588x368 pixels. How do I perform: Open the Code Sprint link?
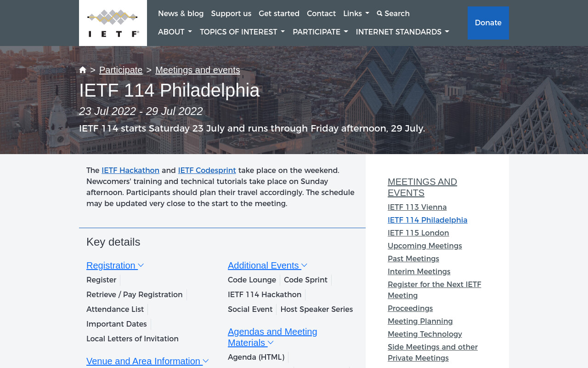tap(306, 280)
